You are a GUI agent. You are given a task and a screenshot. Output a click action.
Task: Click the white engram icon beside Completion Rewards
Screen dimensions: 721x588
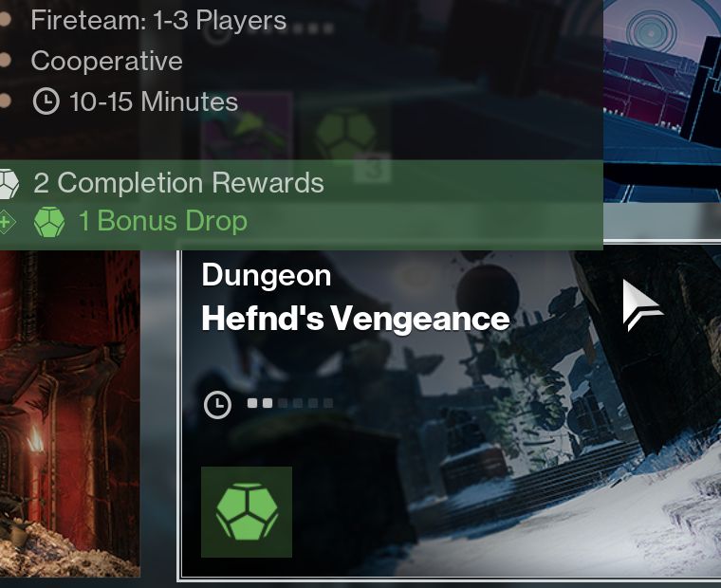9,184
